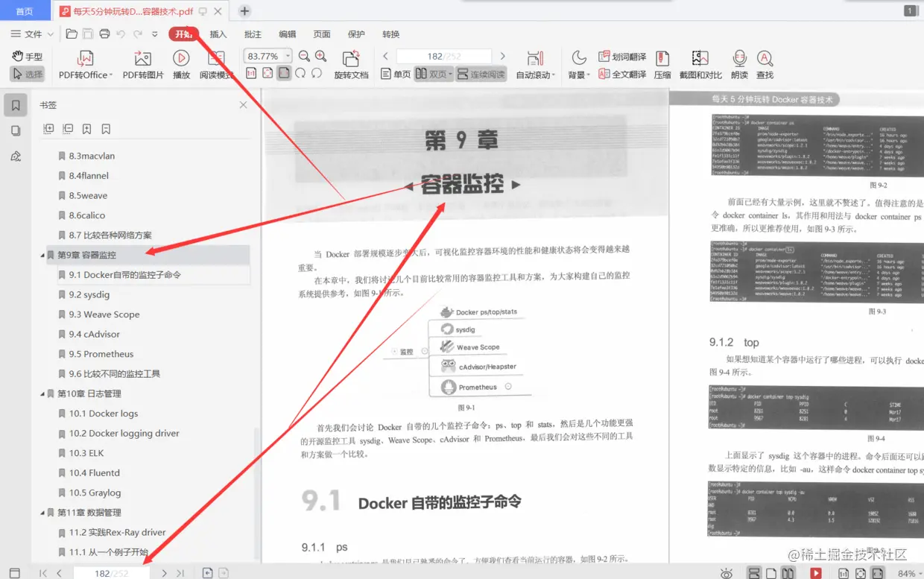This screenshot has height=579, width=924.
Task: Collapse 第10章 日志管理 bookmark node
Action: 42,393
